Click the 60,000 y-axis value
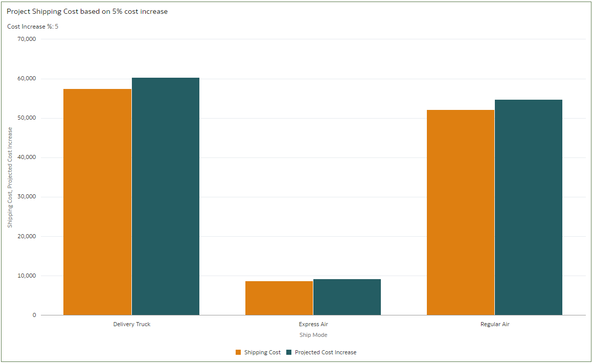593x364 pixels. click(x=27, y=79)
